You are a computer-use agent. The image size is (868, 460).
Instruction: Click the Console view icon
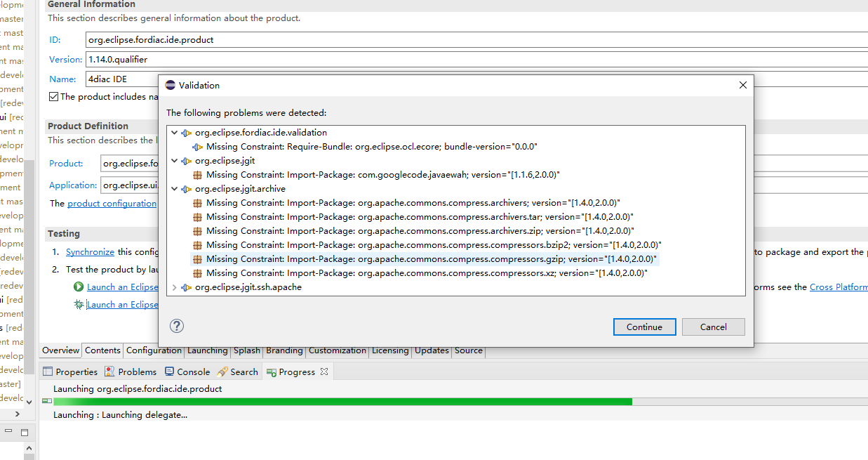pyautogui.click(x=170, y=372)
